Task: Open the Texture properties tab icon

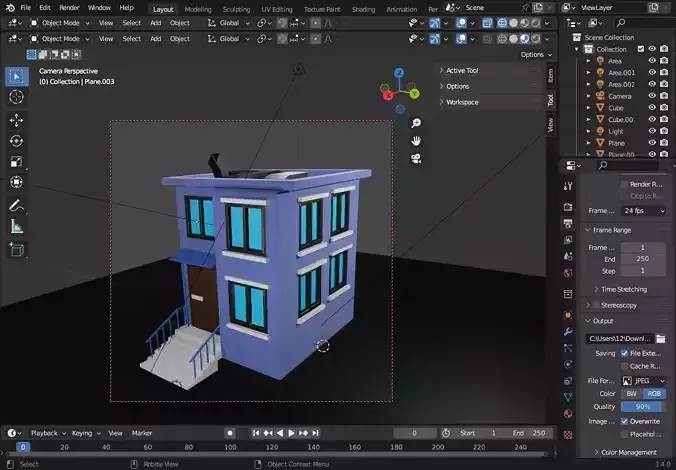Action: pos(568,435)
